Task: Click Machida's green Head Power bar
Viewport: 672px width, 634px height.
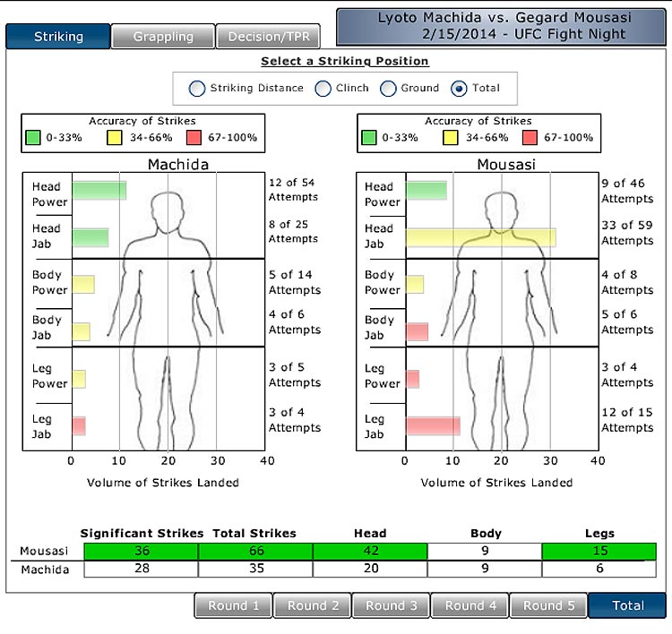Action: [99, 191]
